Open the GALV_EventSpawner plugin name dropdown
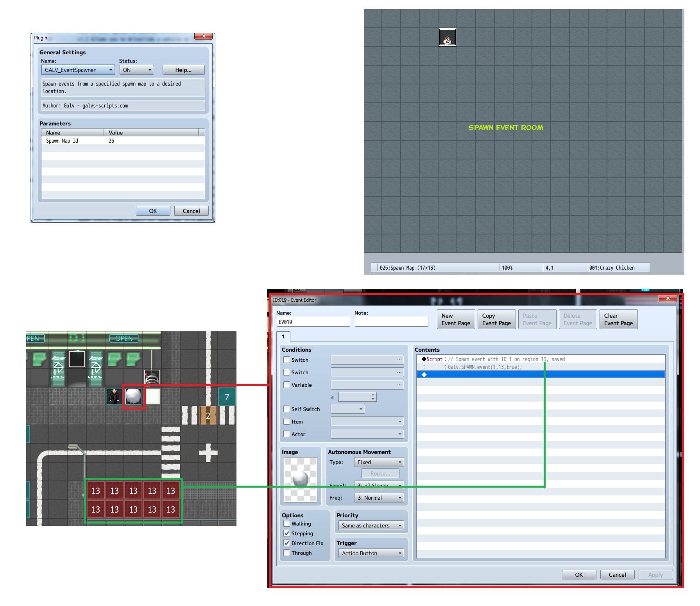 click(78, 70)
